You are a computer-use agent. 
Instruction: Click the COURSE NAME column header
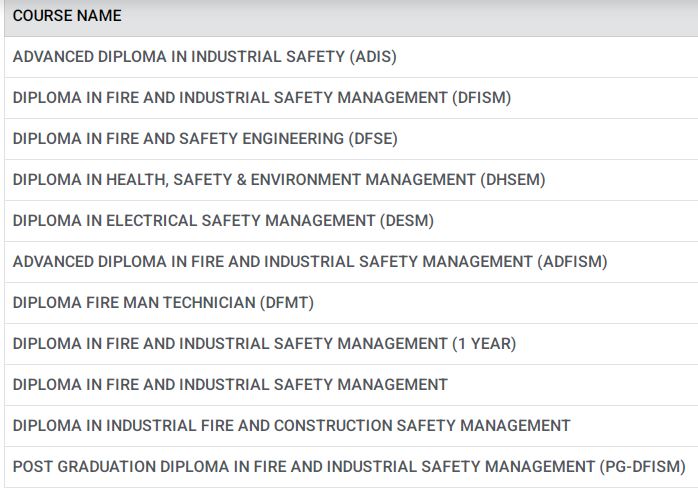tap(67, 17)
